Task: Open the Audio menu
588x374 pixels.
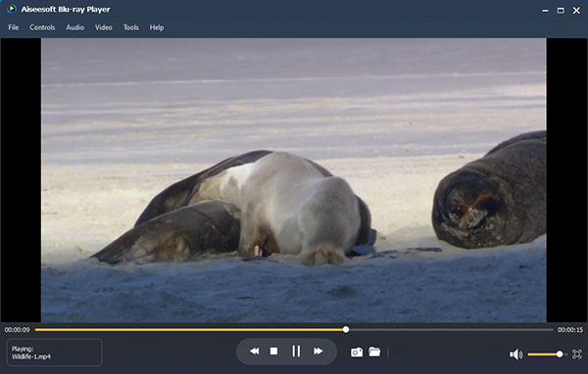Action: [75, 27]
